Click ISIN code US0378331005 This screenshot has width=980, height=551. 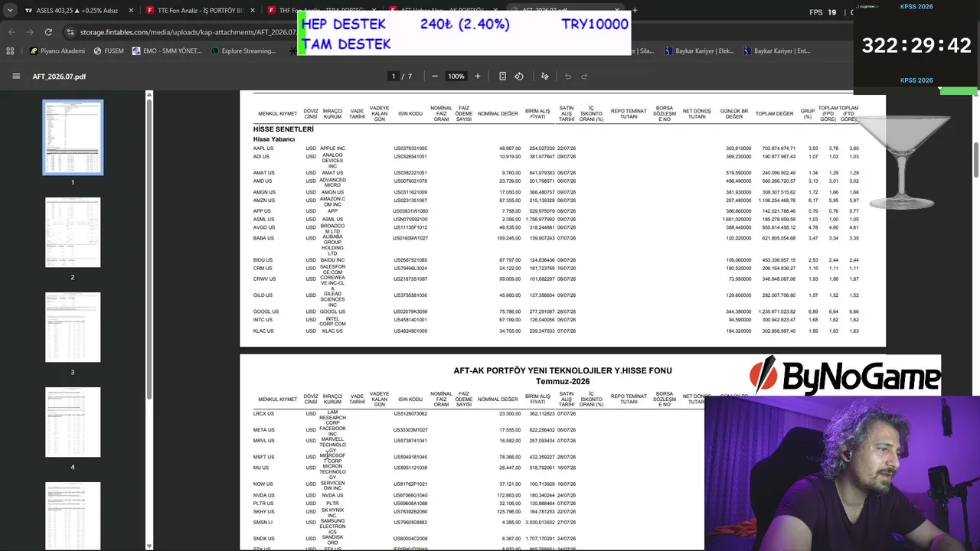pyautogui.click(x=410, y=148)
